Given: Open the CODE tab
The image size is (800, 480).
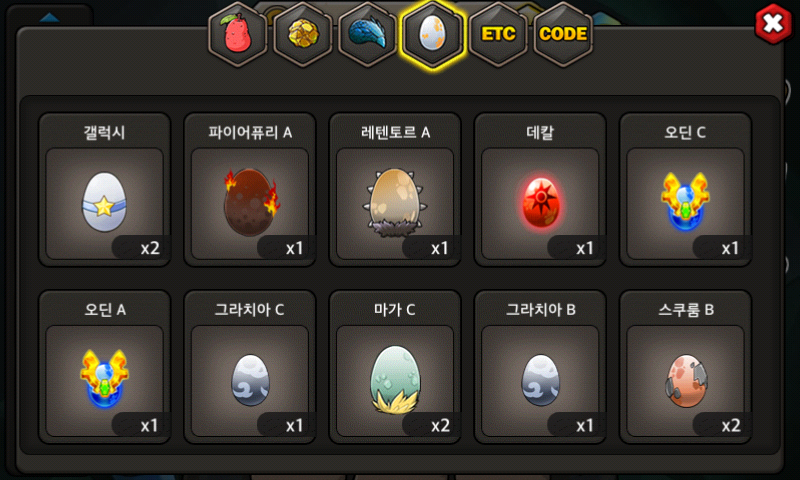Looking at the screenshot, I should [x=563, y=34].
